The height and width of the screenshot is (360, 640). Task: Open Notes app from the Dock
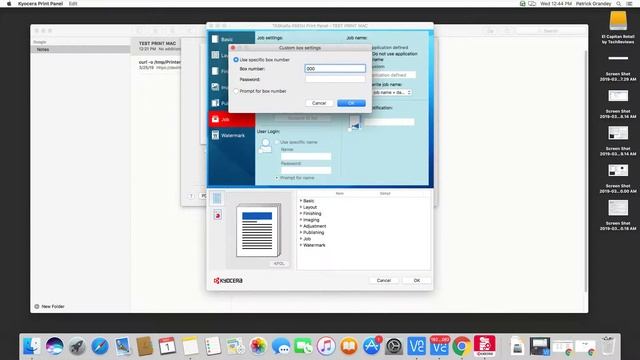[190, 346]
